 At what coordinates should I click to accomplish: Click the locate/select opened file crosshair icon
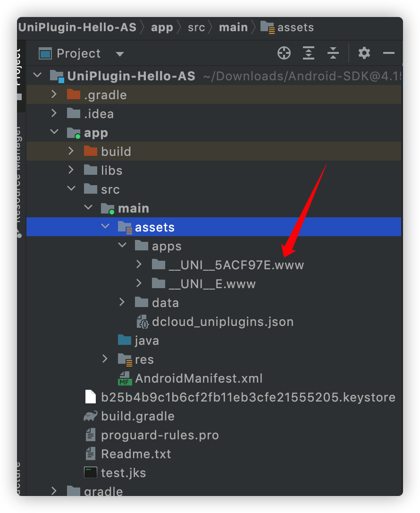point(284,53)
